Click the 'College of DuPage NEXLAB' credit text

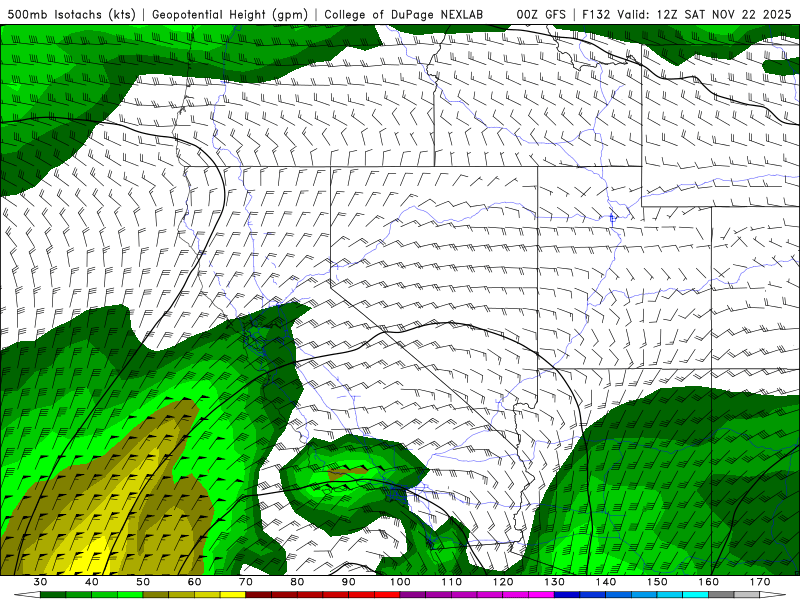pos(404,14)
